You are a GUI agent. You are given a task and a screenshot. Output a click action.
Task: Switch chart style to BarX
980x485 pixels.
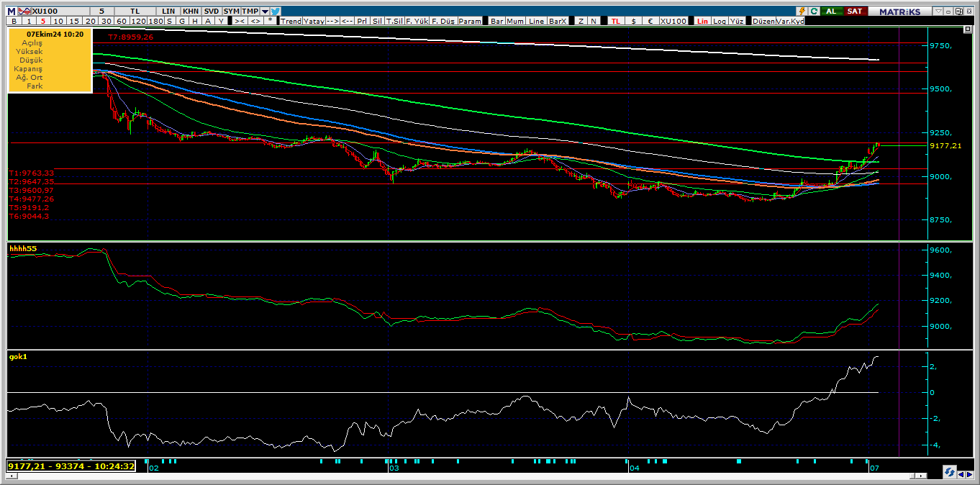point(558,21)
